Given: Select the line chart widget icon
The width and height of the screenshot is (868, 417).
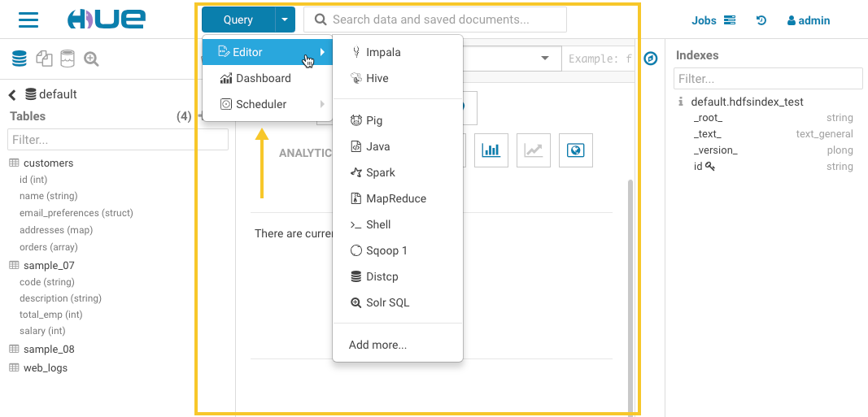Looking at the screenshot, I should click(534, 150).
